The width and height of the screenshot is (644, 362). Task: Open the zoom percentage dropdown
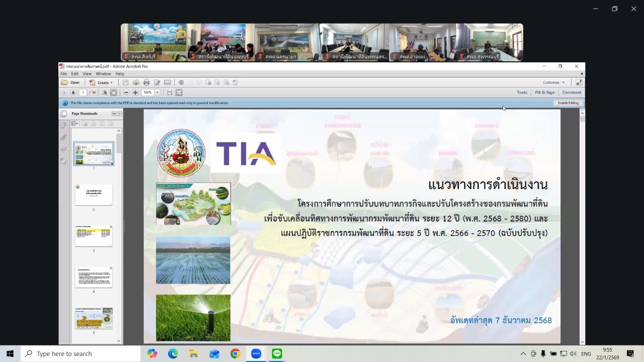157,93
